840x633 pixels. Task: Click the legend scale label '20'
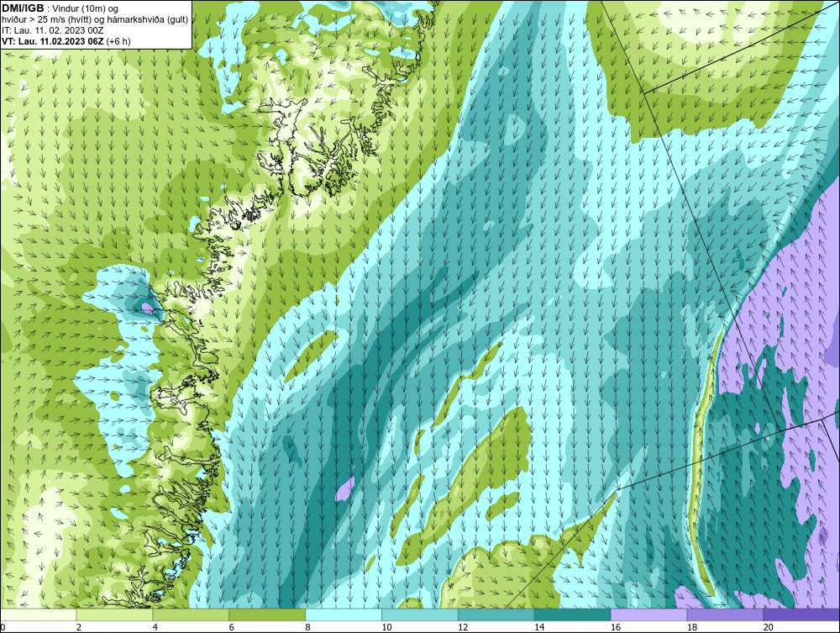769,627
